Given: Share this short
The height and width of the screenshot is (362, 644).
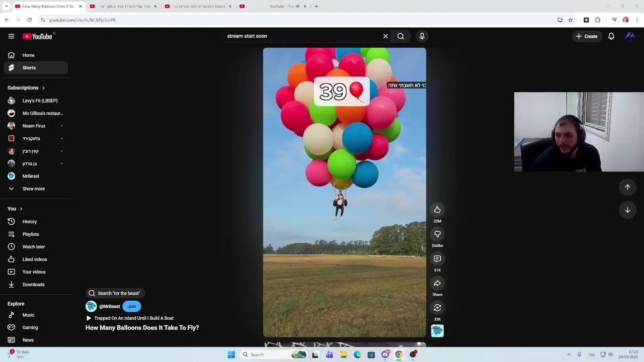Looking at the screenshot, I should [x=437, y=284].
